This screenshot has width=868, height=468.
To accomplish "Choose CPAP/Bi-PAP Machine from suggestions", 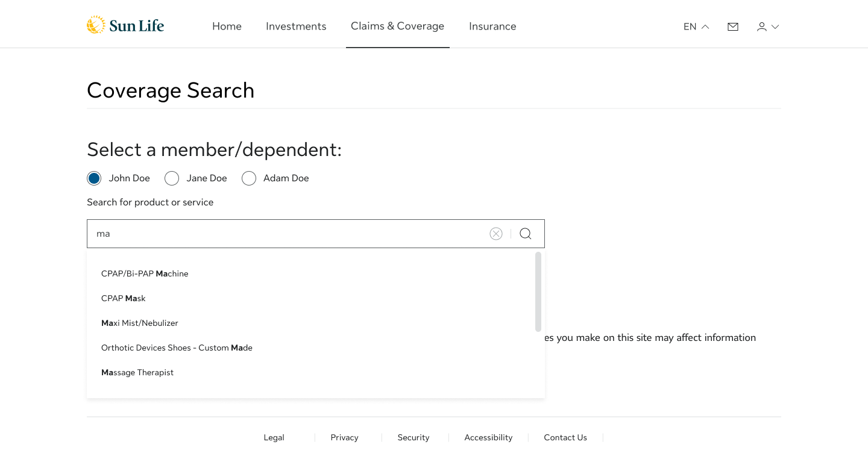I will pos(145,273).
